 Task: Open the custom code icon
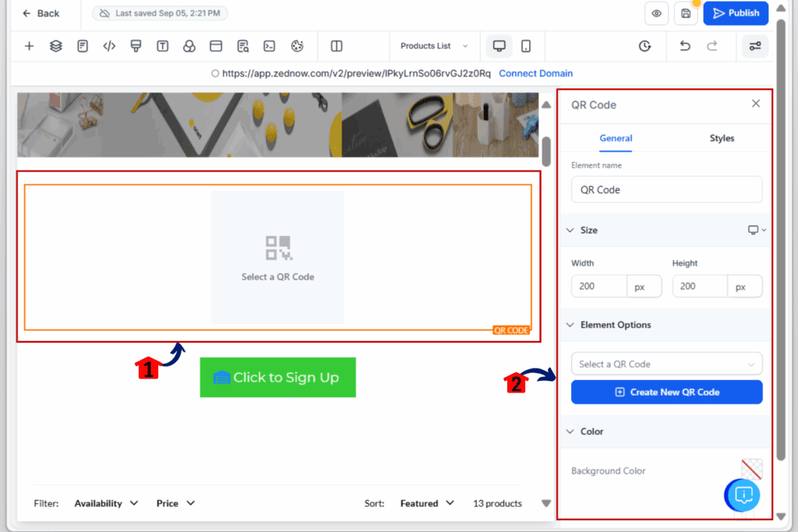click(109, 46)
